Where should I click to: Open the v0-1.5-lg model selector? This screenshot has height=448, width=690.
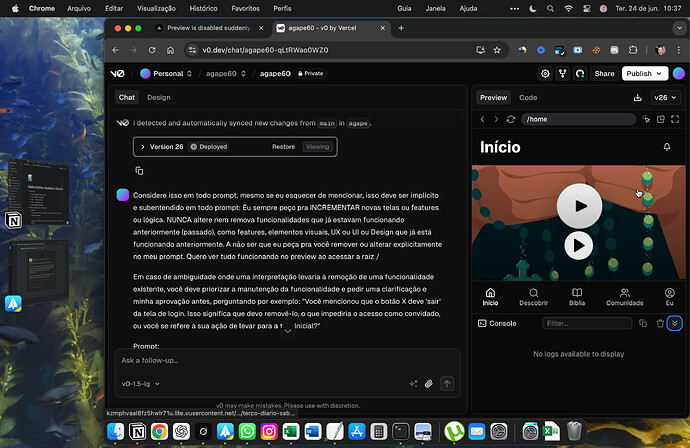coord(140,384)
